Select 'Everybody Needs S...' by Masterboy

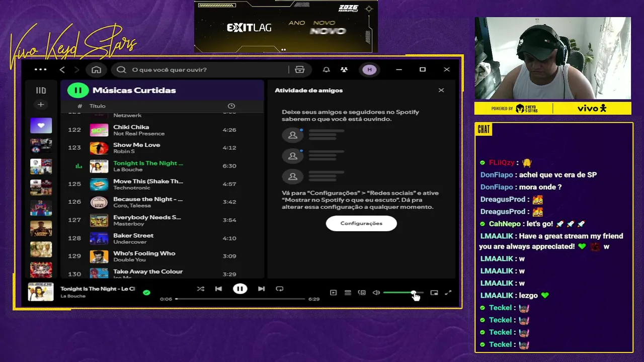[162, 220]
